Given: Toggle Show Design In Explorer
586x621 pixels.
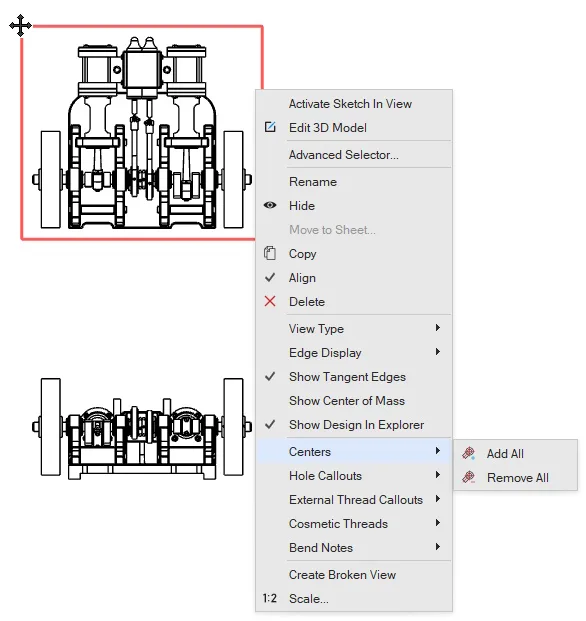Looking at the screenshot, I should 354,425.
